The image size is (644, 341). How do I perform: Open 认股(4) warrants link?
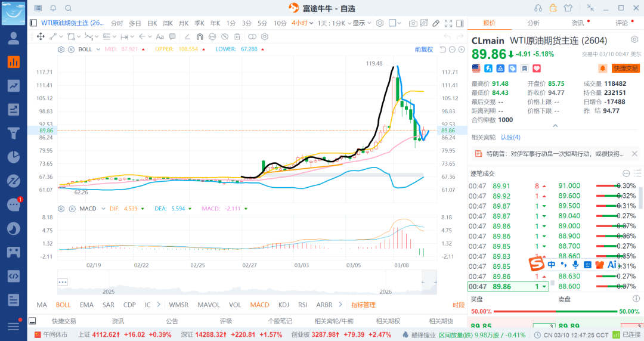click(510, 137)
